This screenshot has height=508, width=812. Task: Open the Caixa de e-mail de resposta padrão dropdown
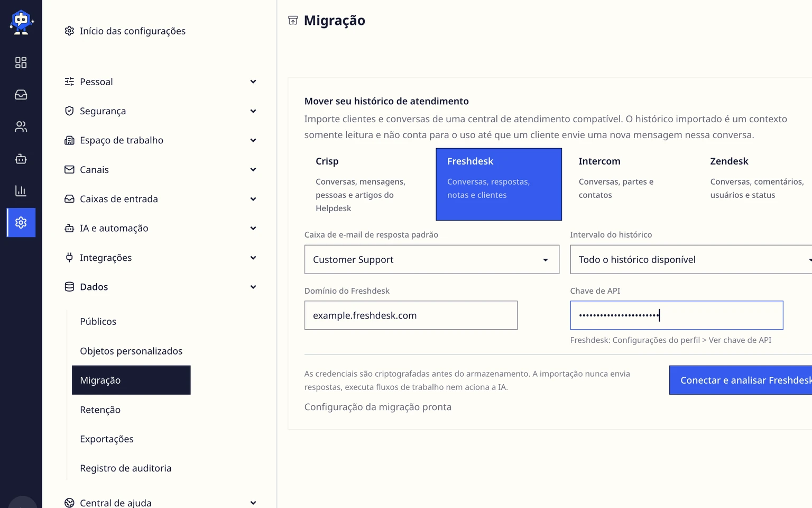(x=432, y=259)
